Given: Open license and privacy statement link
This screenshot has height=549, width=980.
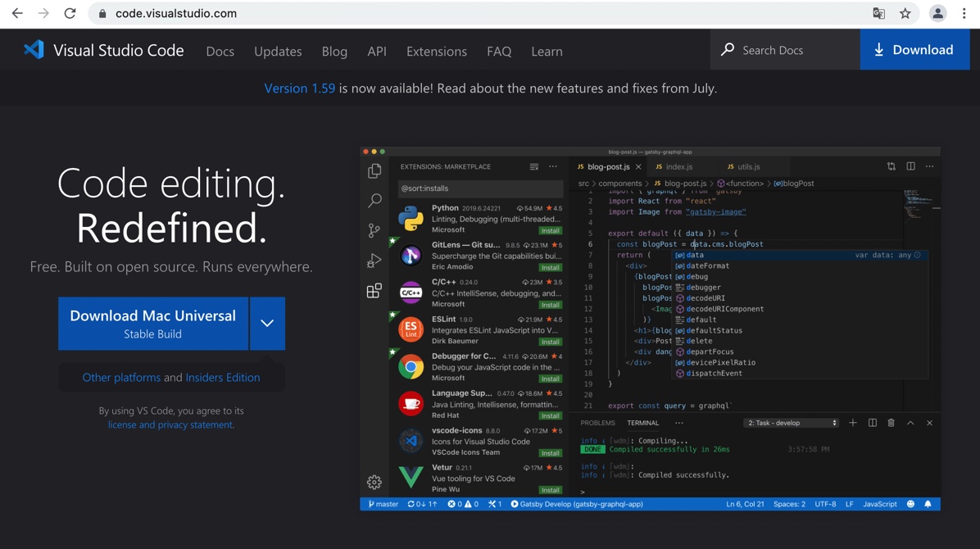Looking at the screenshot, I should [170, 424].
